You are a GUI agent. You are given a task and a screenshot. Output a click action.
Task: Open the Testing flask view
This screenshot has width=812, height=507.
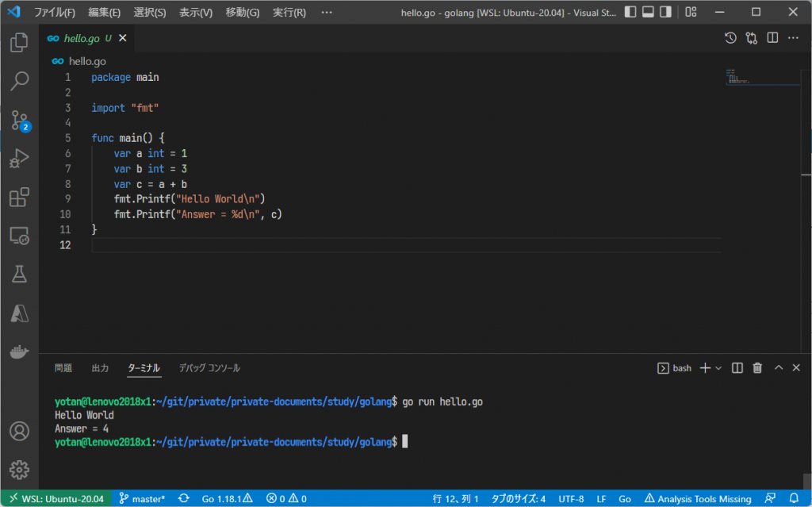(19, 275)
